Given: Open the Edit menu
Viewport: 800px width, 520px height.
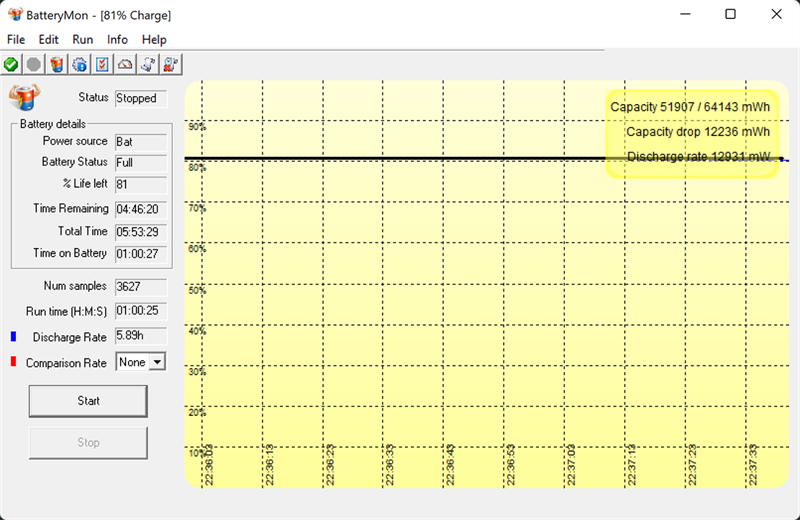Looking at the screenshot, I should [49, 39].
